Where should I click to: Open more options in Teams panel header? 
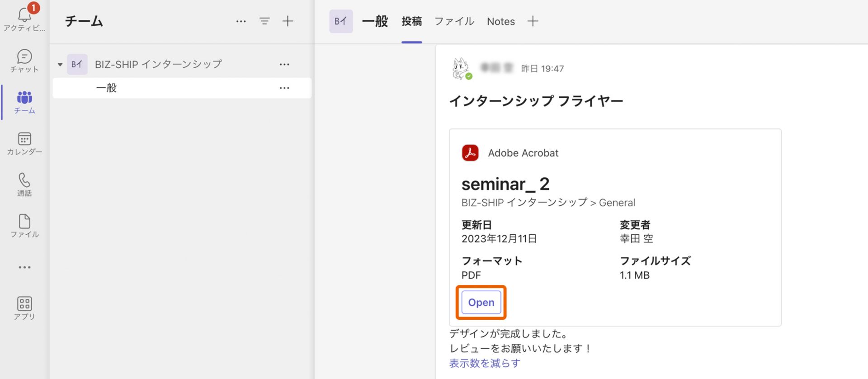click(x=241, y=21)
